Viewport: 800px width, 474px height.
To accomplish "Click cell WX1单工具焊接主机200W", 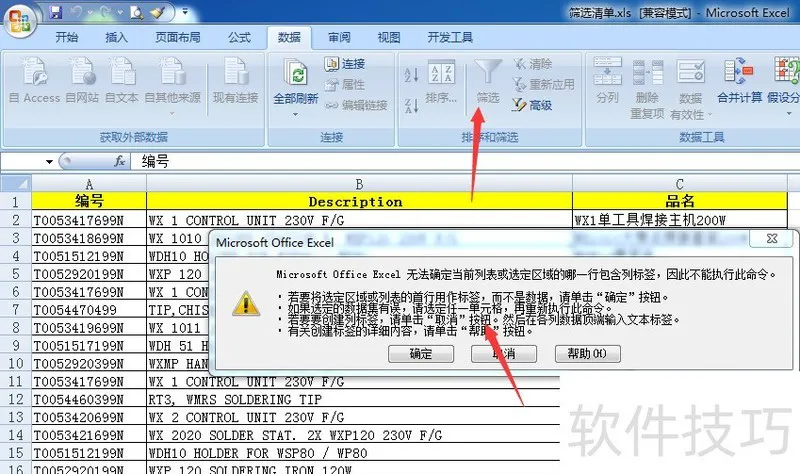I will click(x=680, y=220).
